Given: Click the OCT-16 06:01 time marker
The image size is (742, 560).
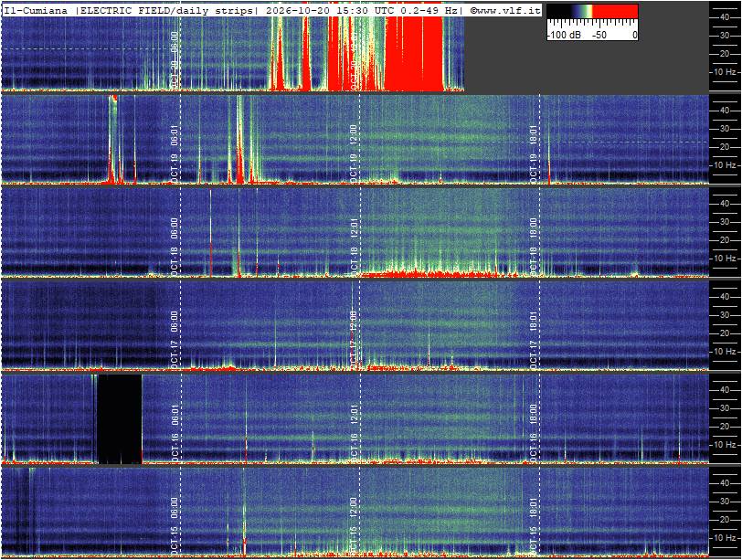Looking at the screenshot, I should click(175, 433).
